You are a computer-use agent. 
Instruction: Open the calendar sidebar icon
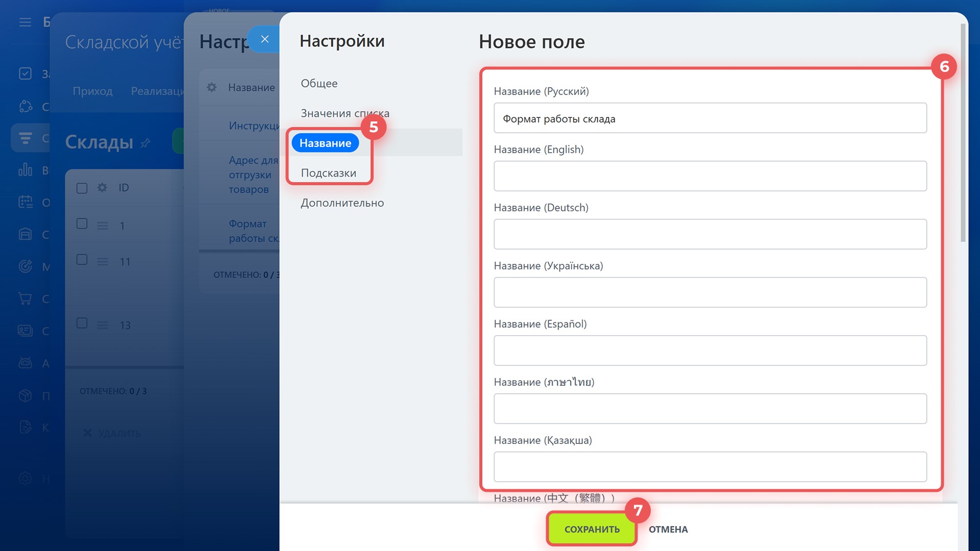25,202
